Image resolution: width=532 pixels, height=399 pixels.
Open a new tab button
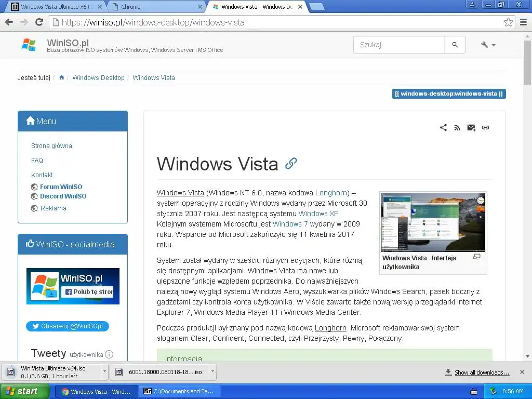317,6
